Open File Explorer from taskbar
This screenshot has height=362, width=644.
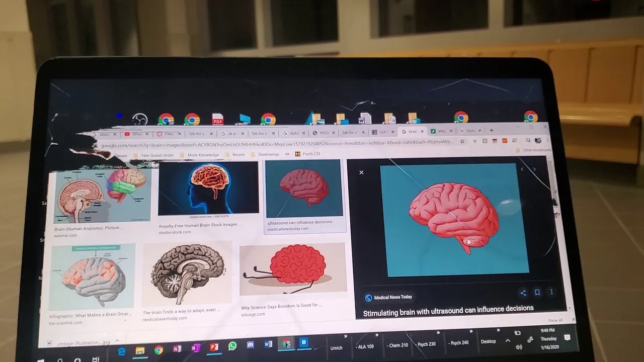coord(140,350)
